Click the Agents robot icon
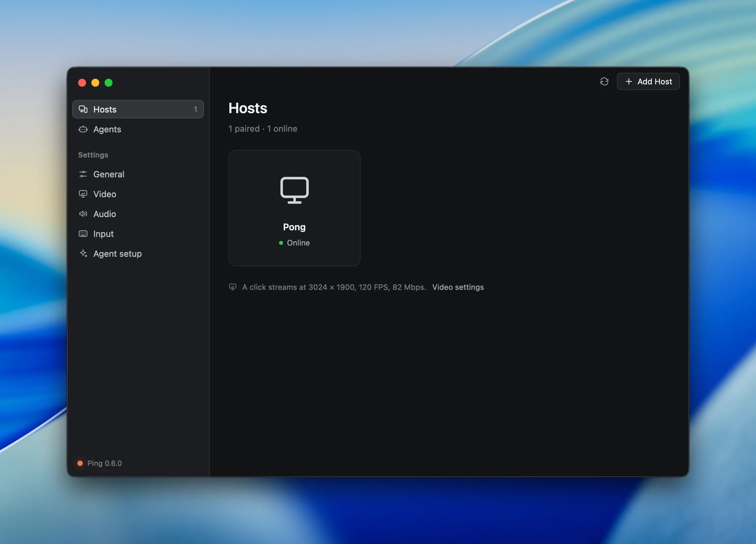The height and width of the screenshot is (544, 756). 83,129
